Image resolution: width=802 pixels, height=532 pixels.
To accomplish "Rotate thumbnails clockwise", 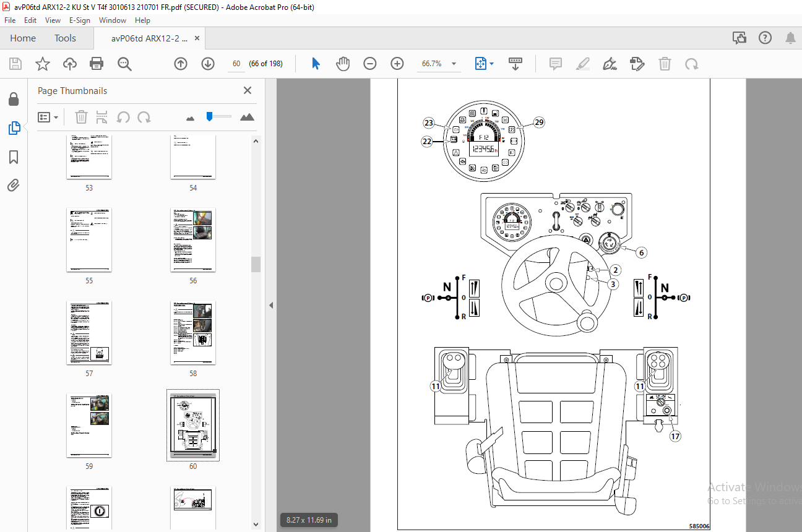I will point(144,117).
